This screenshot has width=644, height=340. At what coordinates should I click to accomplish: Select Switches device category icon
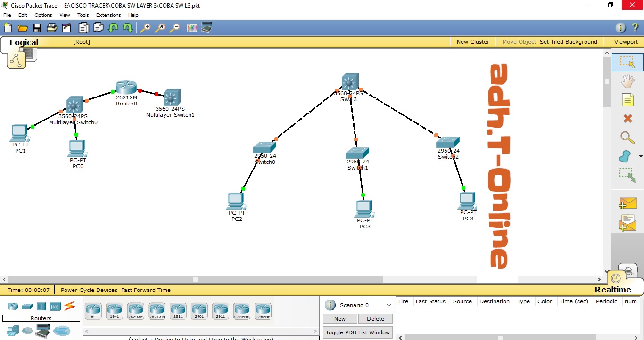[27, 306]
